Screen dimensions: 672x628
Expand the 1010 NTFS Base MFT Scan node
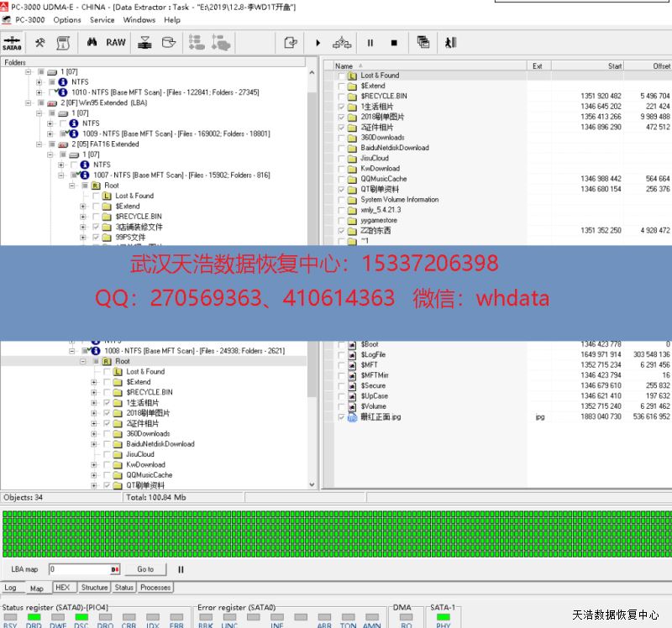click(x=39, y=92)
